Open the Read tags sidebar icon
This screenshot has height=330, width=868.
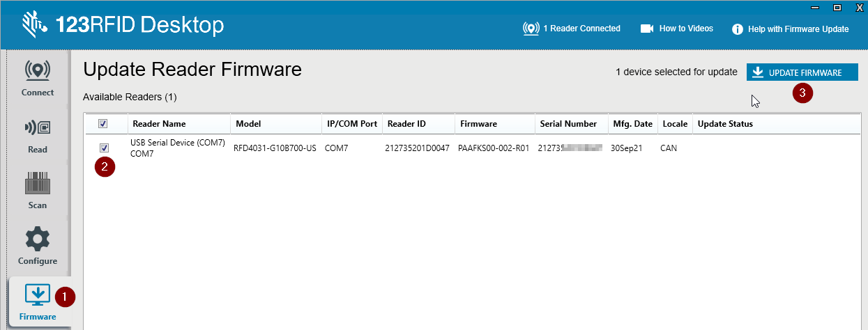38,128
